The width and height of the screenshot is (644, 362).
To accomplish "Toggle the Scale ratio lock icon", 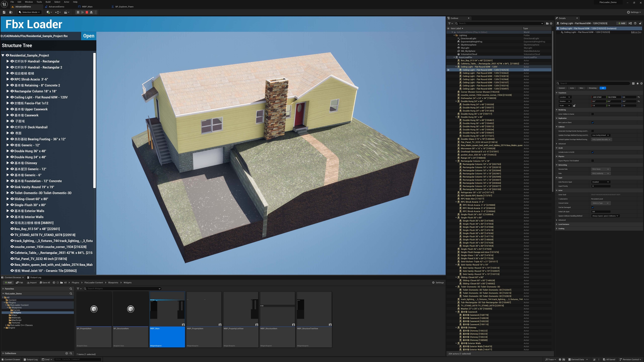I will point(574,106).
